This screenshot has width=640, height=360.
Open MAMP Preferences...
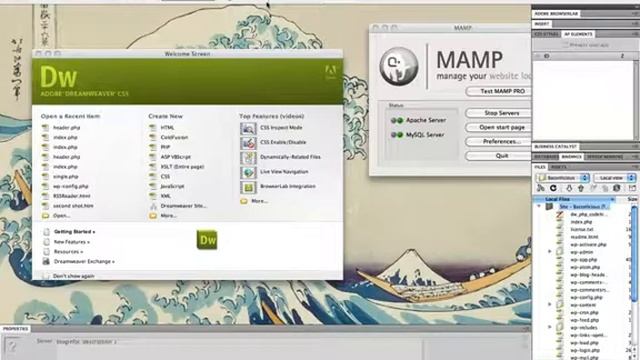coord(498,142)
